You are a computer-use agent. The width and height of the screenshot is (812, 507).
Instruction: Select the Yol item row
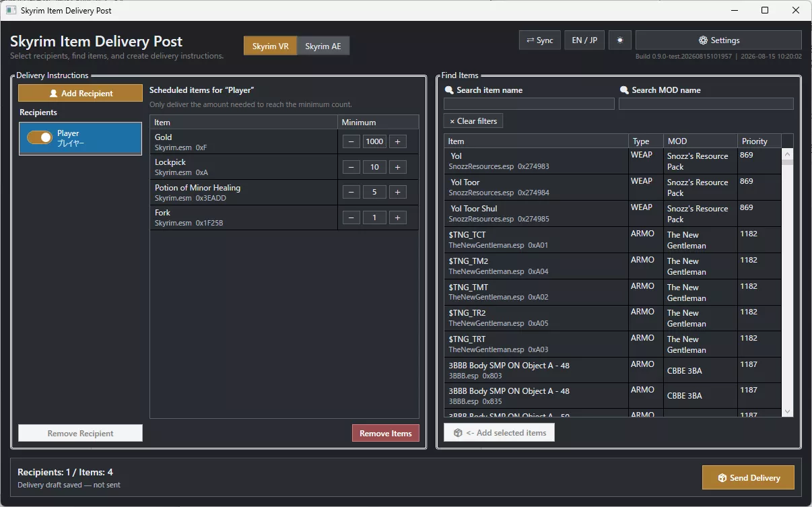click(x=613, y=161)
